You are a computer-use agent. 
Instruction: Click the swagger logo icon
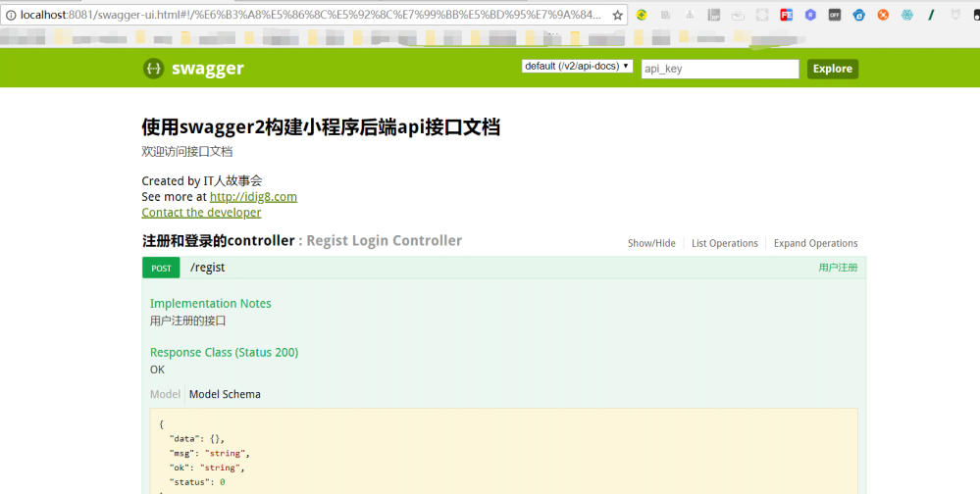tap(153, 68)
